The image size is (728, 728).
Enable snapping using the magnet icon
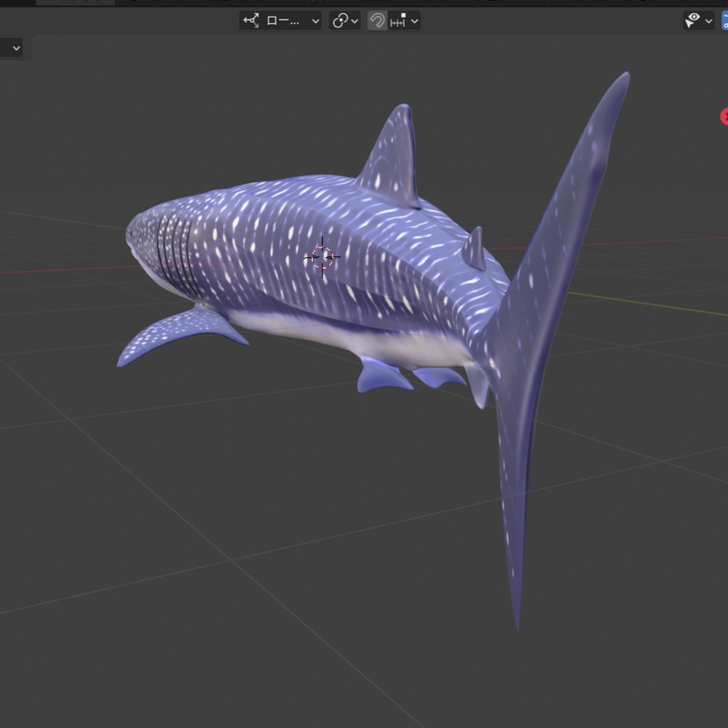click(x=378, y=21)
